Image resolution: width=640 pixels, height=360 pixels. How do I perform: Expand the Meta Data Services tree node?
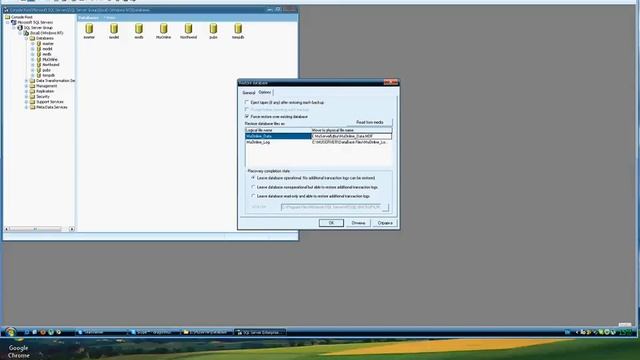[27, 107]
